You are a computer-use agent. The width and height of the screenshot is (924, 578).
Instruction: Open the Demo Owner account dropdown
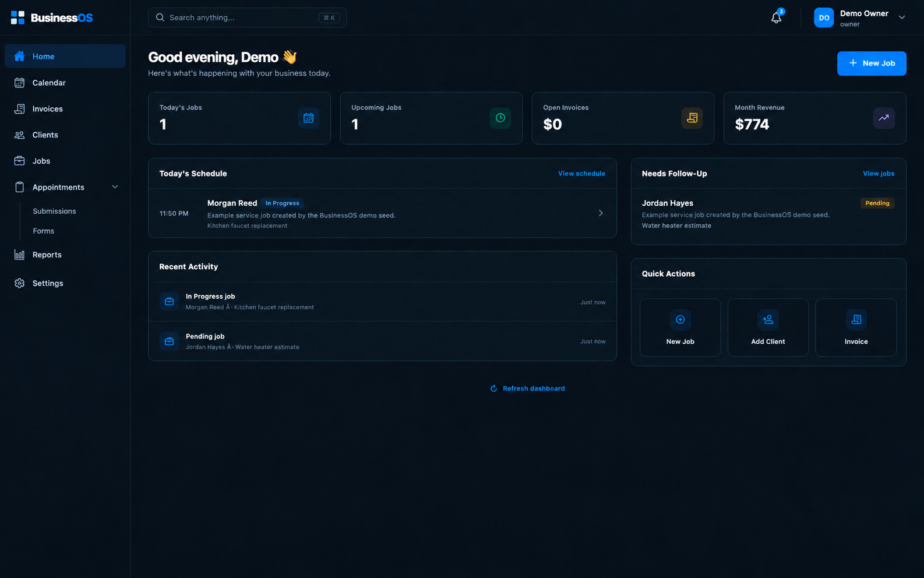(902, 17)
